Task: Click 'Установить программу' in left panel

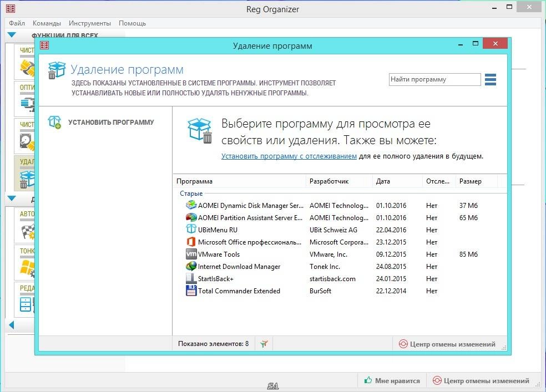Action: tap(111, 122)
